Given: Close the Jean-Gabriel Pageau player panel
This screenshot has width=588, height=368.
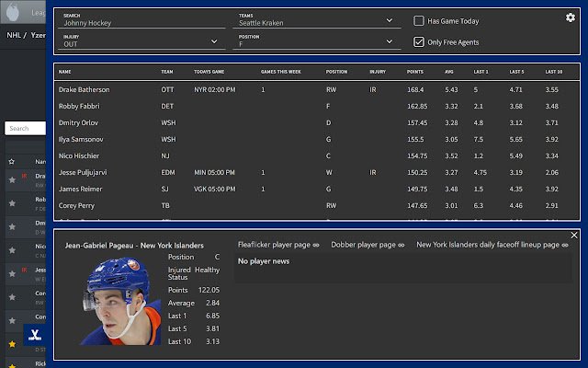Looking at the screenshot, I should (574, 236).
